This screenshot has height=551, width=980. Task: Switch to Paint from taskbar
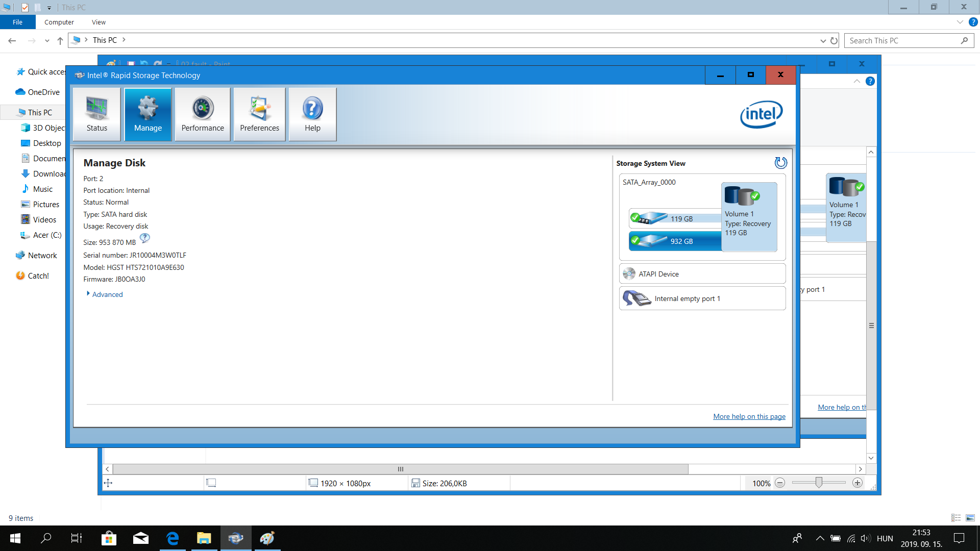click(x=267, y=538)
